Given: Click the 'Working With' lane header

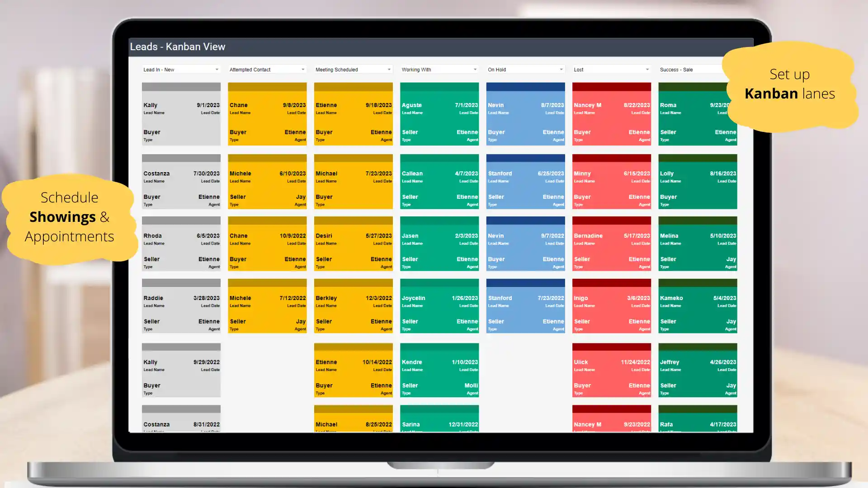Looking at the screenshot, I should click(x=439, y=69).
